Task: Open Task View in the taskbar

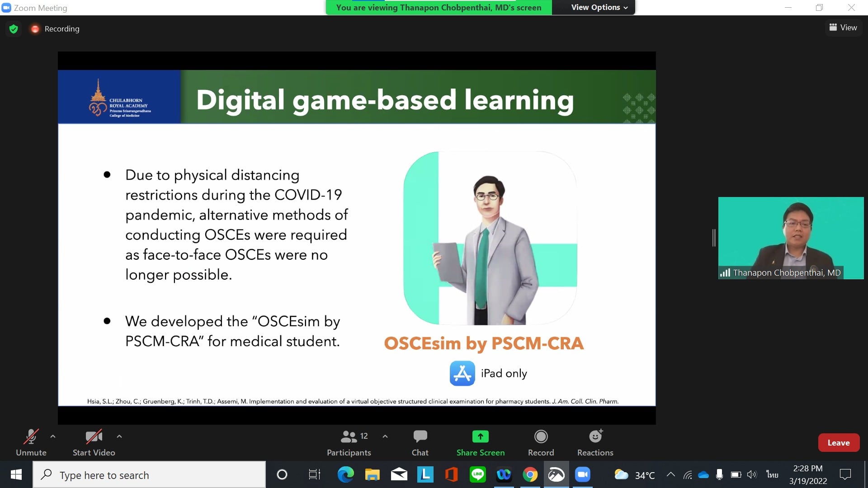Action: pyautogui.click(x=314, y=475)
